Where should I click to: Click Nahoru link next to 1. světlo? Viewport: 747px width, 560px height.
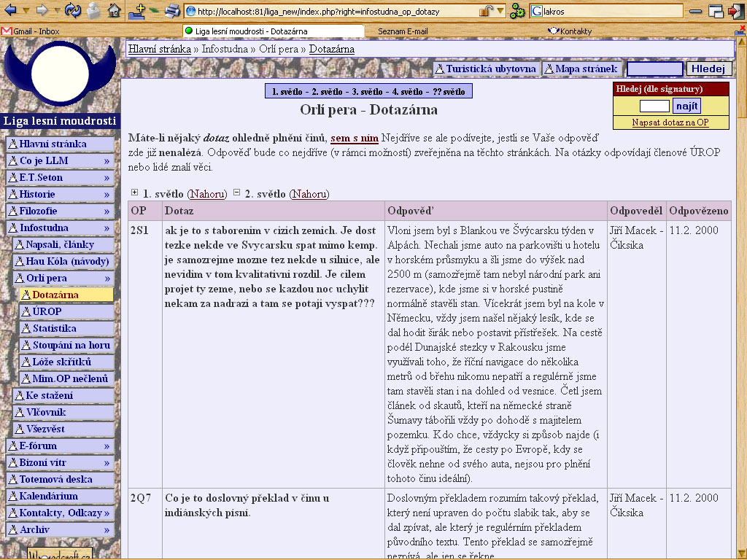[207, 194]
